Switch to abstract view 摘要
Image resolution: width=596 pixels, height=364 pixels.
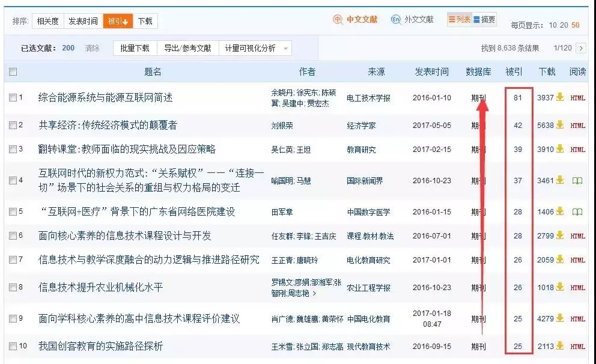(x=484, y=19)
